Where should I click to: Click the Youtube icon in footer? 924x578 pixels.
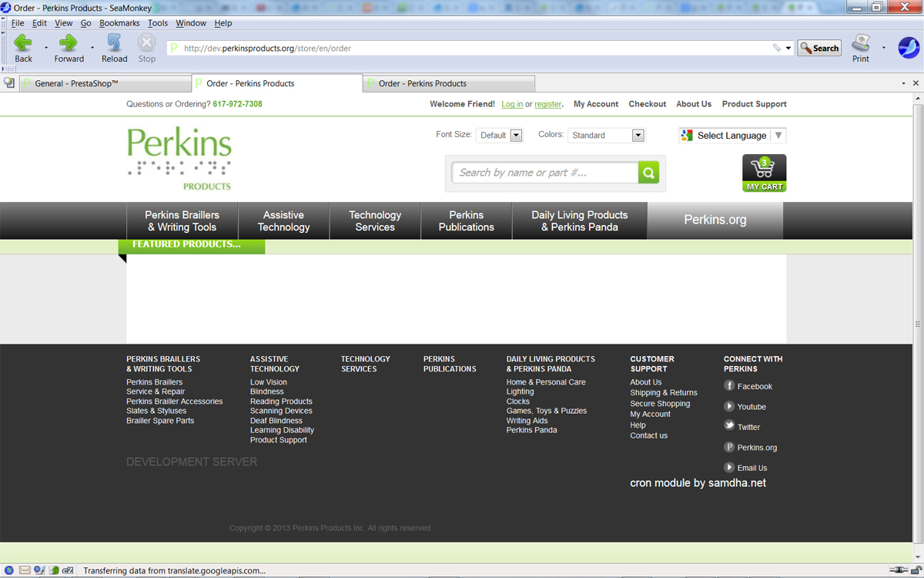(729, 406)
